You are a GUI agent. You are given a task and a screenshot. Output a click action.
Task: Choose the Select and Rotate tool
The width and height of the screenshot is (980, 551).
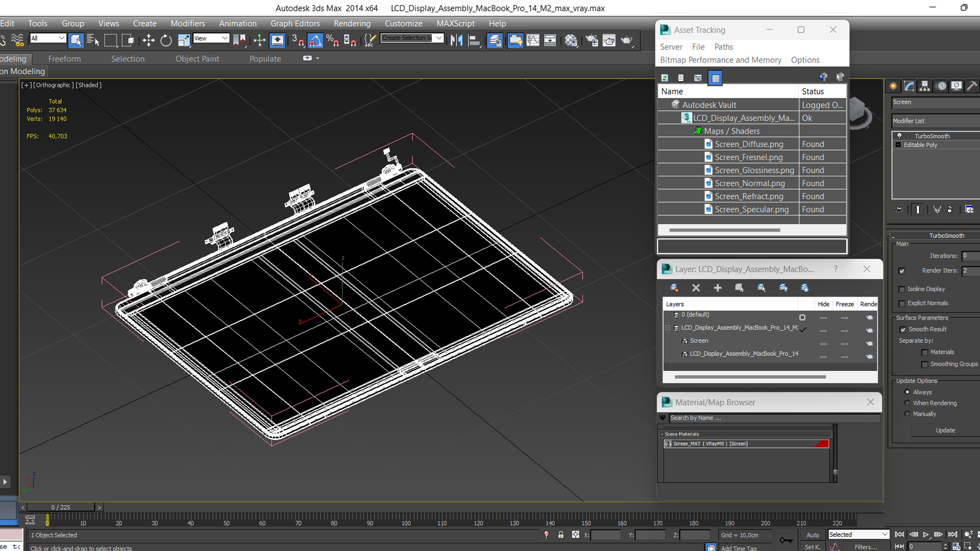166,40
